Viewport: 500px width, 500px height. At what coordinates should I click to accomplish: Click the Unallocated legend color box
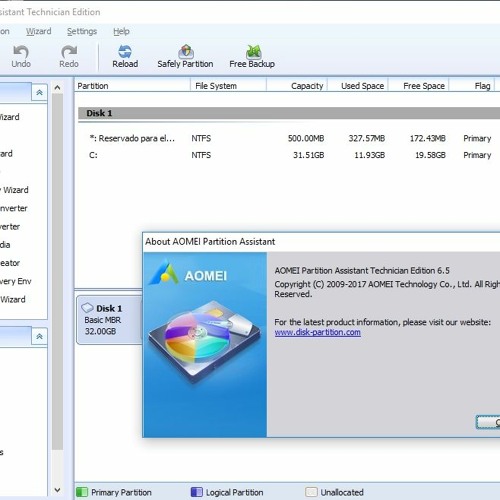click(311, 492)
